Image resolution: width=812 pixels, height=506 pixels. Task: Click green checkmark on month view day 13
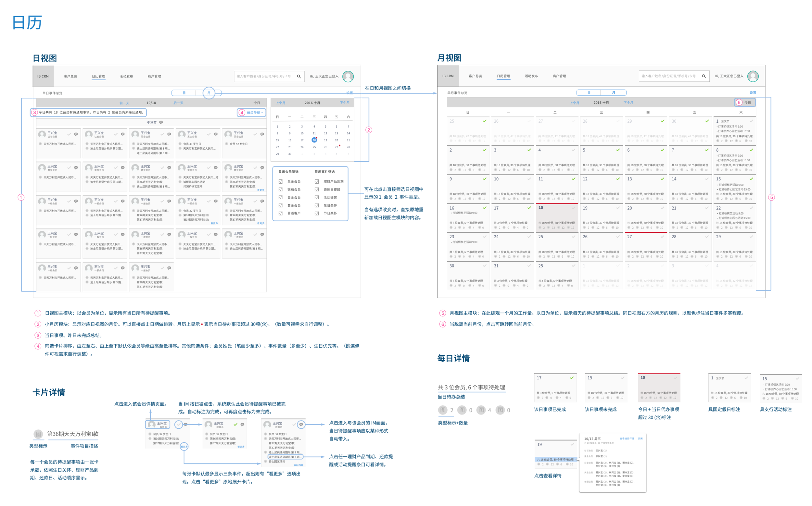click(x=662, y=179)
